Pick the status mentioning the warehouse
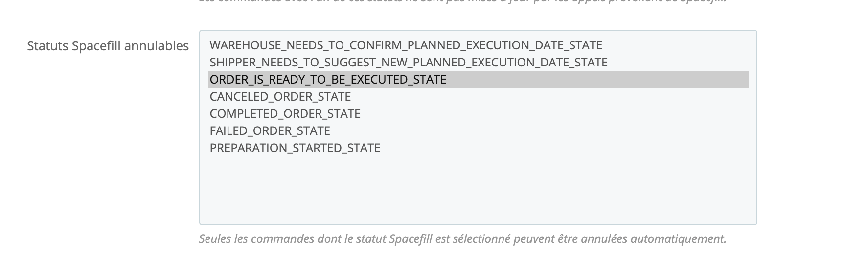This screenshot has width=868, height=260. point(406,45)
